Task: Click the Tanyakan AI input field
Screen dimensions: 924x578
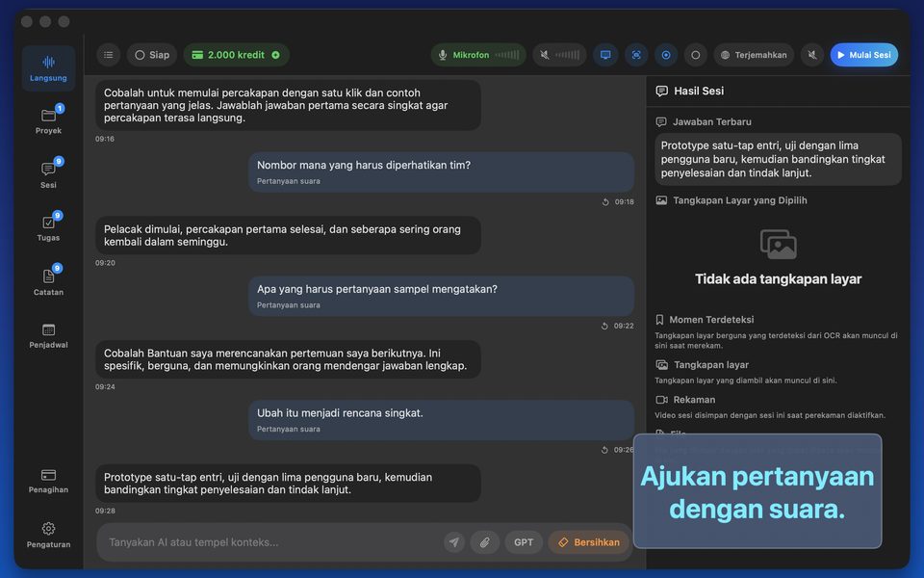Action: point(271,542)
